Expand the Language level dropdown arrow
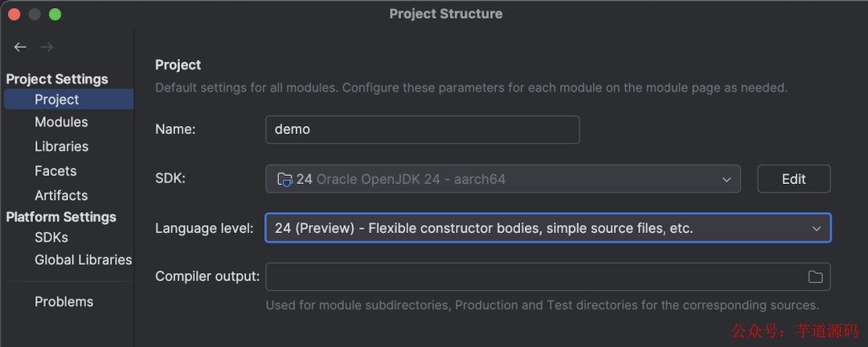Image resolution: width=868 pixels, height=347 pixels. pyautogui.click(x=816, y=229)
